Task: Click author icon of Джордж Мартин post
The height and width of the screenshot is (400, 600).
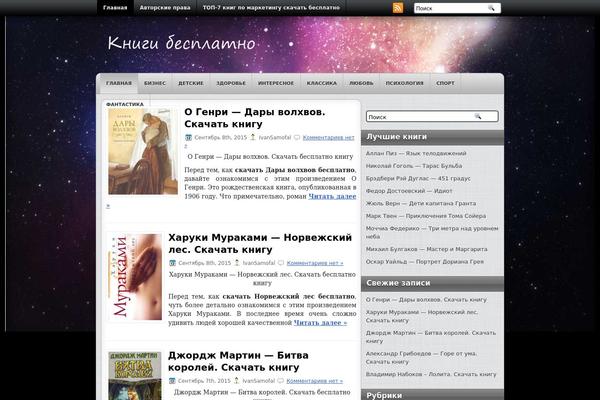Action: click(x=236, y=380)
